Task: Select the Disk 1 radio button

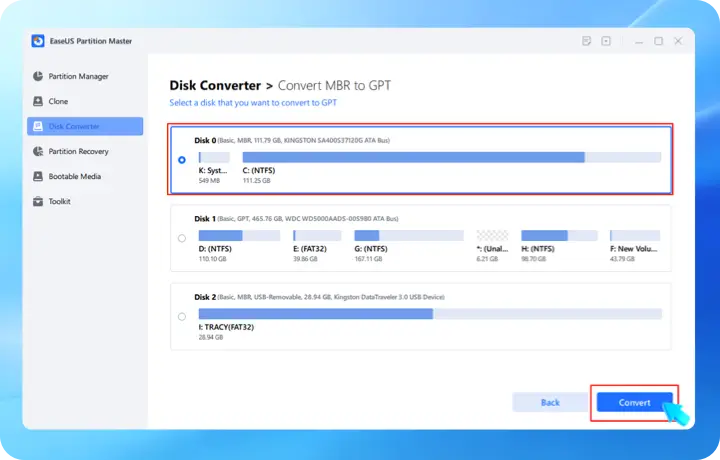Action: pyautogui.click(x=182, y=238)
